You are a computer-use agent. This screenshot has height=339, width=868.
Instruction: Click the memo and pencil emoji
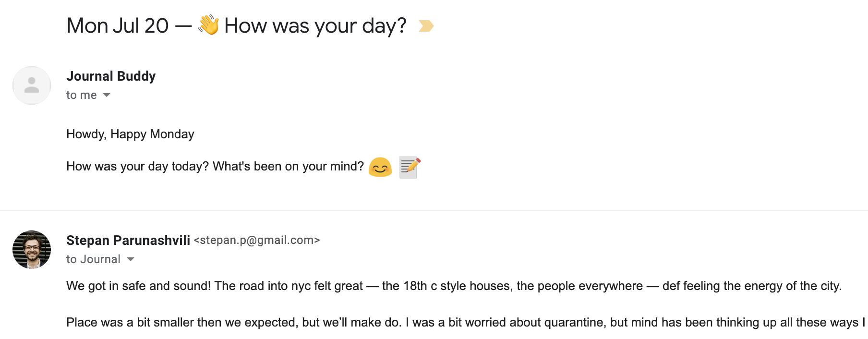tap(410, 167)
